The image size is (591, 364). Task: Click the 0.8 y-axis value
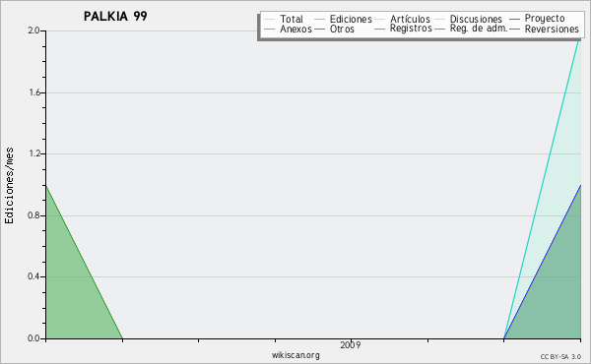33,215
